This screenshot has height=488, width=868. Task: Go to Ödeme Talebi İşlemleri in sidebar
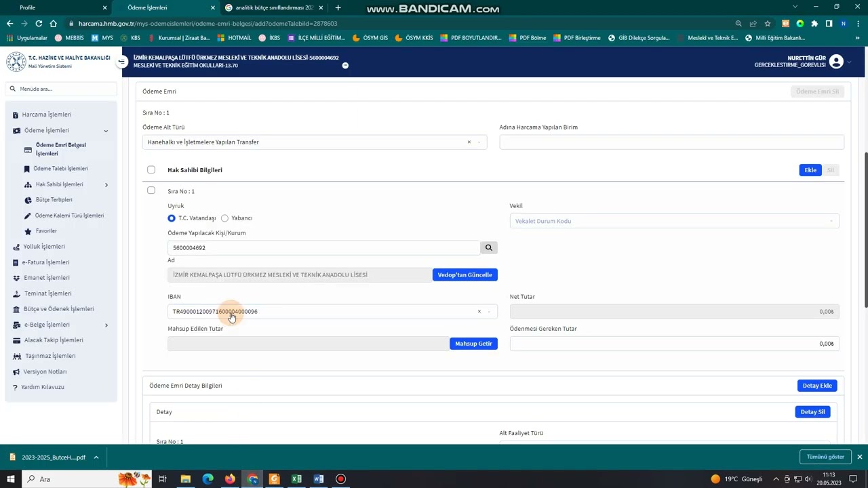tap(60, 169)
